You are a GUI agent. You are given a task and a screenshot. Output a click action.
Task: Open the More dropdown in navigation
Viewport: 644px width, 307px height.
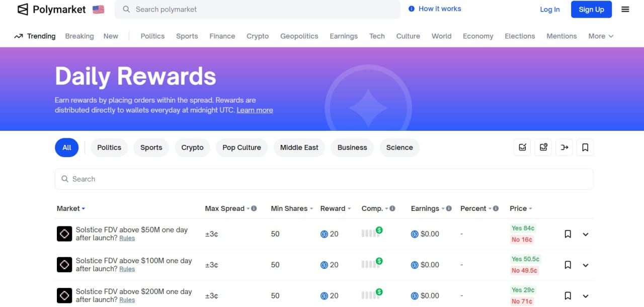click(601, 36)
